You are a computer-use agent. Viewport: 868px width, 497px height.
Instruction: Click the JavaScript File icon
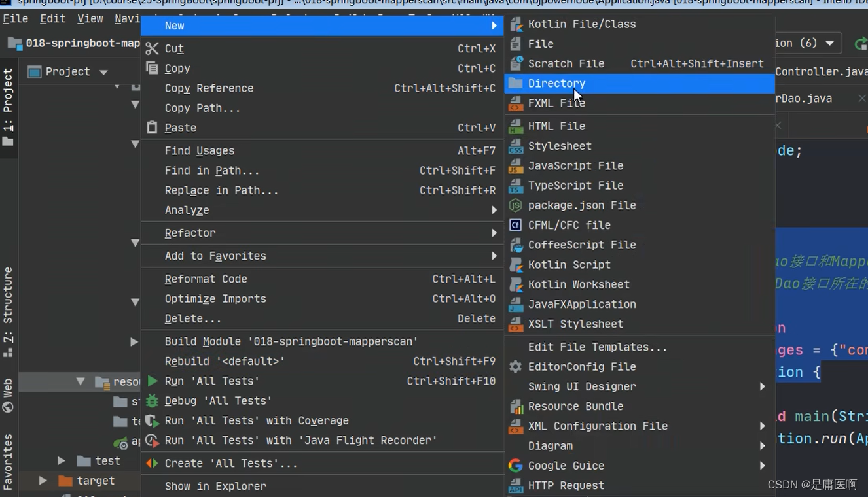516,165
